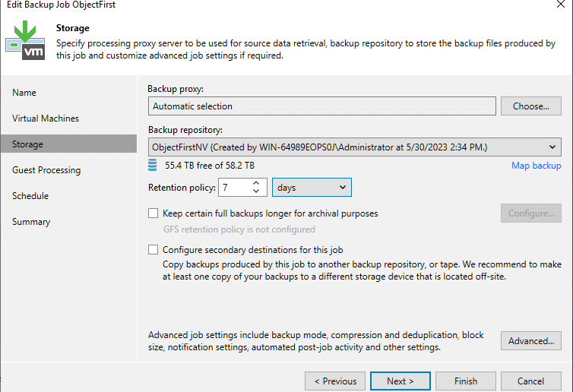Click the repository database storage icon
Image resolution: width=573 pixels, height=392 pixels.
tap(153, 165)
